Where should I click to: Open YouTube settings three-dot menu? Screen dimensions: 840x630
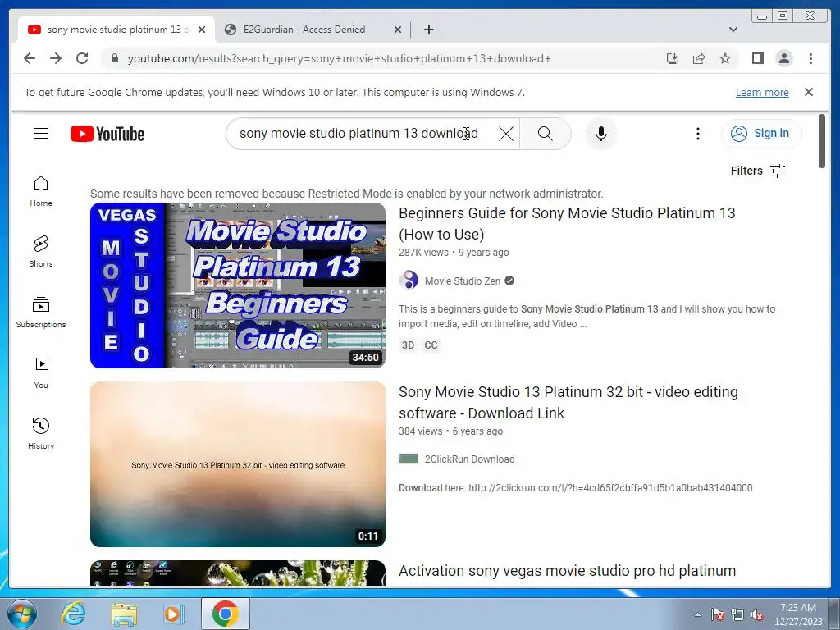point(697,134)
